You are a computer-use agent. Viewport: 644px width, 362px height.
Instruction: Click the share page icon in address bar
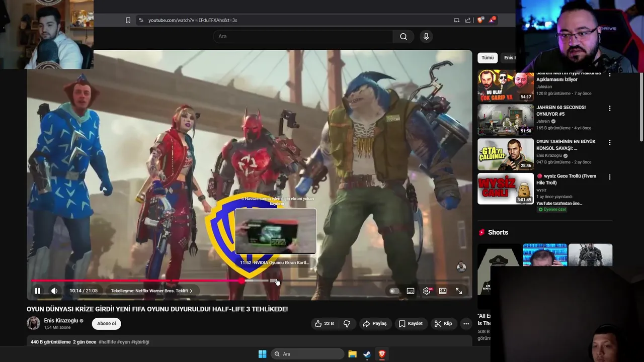pos(468,20)
